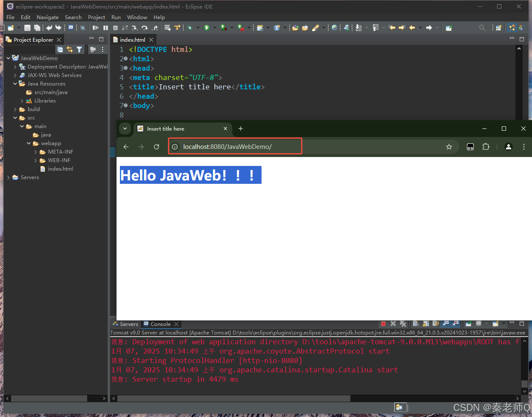Click the Save icon in Eclipse toolbar
Viewport: 532px width, 417px height.
(27, 28)
